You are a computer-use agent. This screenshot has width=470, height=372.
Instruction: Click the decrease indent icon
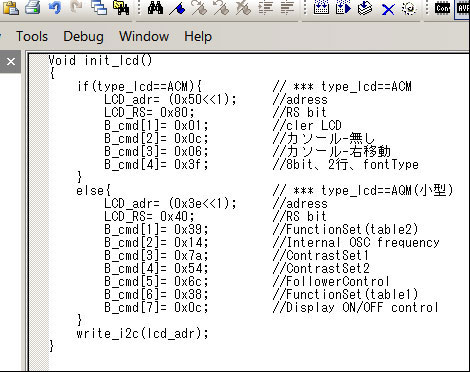click(x=287, y=8)
